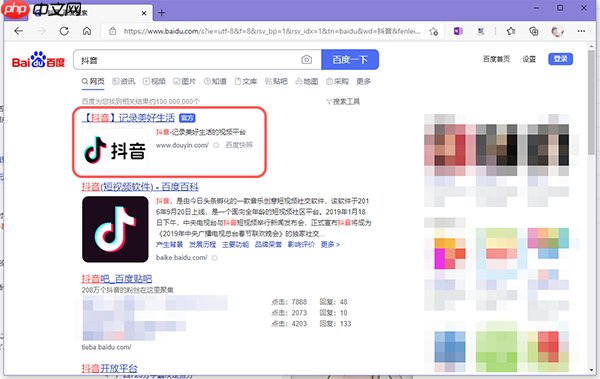
Task: Click the browser forward arrow
Action: pos(41,31)
